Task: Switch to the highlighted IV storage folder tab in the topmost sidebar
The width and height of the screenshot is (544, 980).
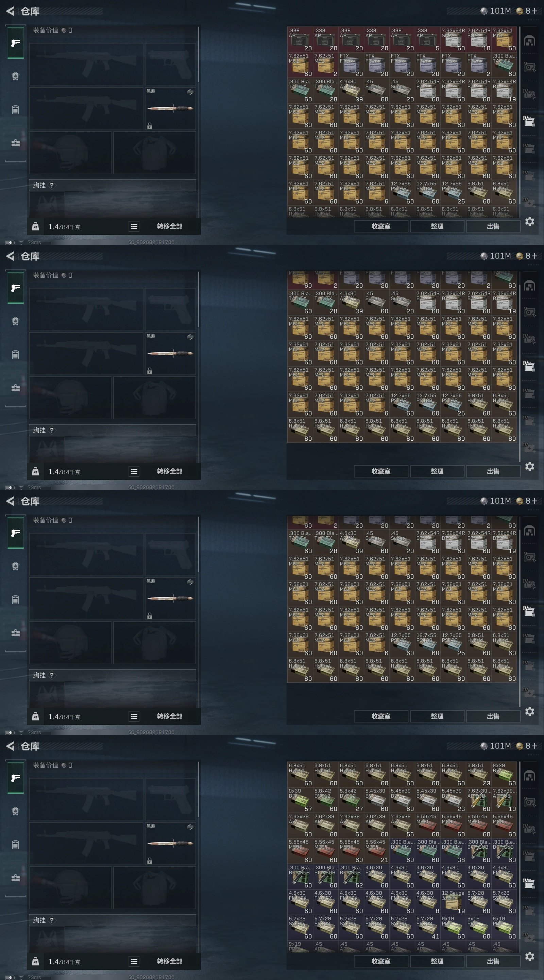Action: tap(530, 121)
